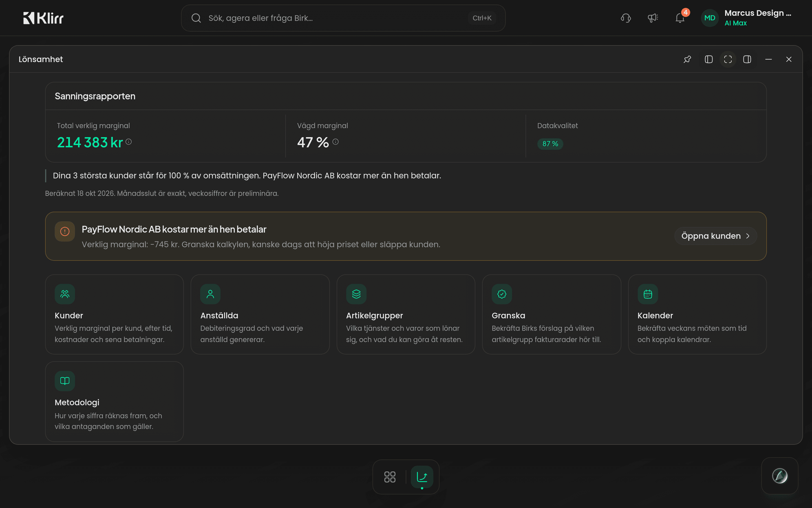The height and width of the screenshot is (508, 812).
Task: Show info for Total verklig marginal
Action: pyautogui.click(x=129, y=142)
